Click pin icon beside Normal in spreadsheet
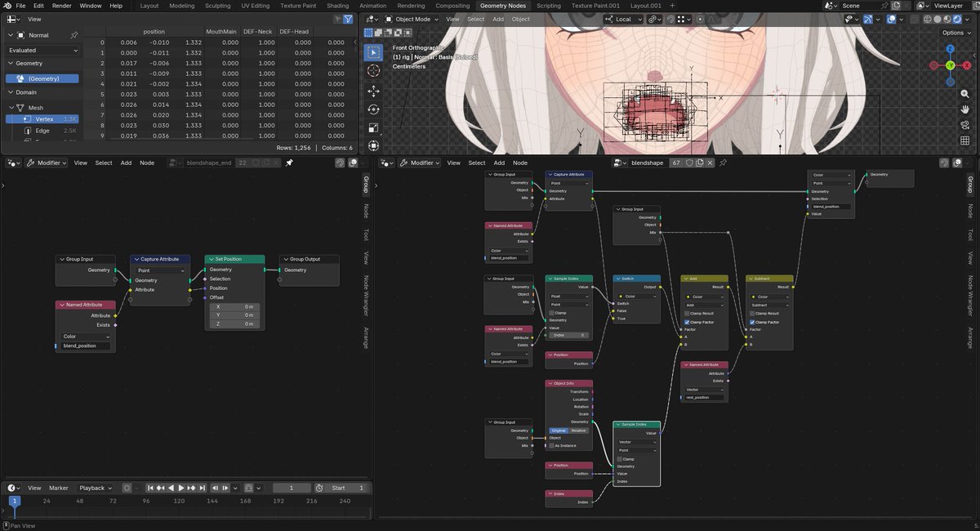The height and width of the screenshot is (531, 980). coord(74,35)
